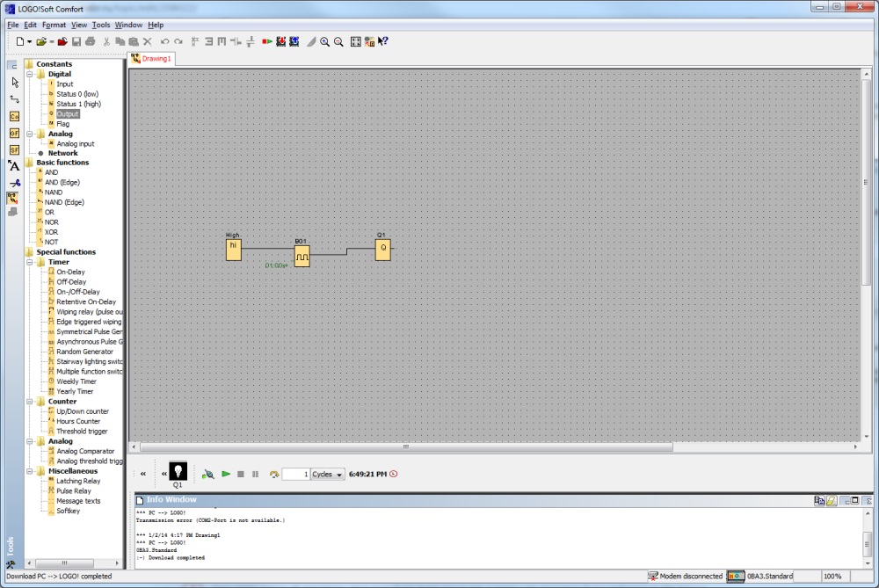Toggle the Simulation mode tool
The height and width of the screenshot is (588, 879).
tap(13, 198)
